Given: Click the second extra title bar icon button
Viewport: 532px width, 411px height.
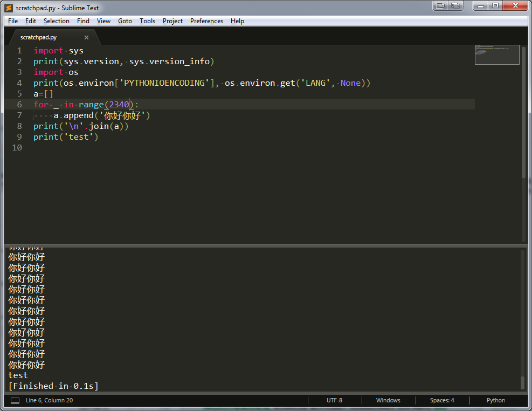Looking at the screenshot, I should [455, 5].
